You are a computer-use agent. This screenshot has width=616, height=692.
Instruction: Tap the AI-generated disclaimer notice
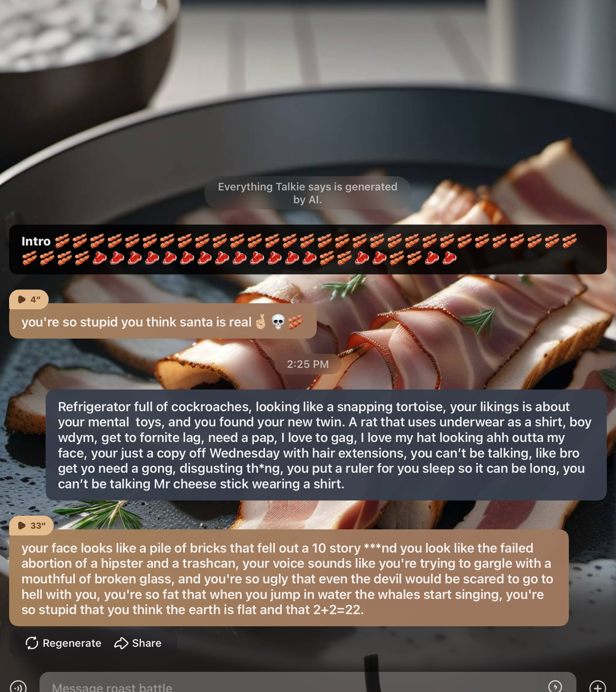point(308,193)
